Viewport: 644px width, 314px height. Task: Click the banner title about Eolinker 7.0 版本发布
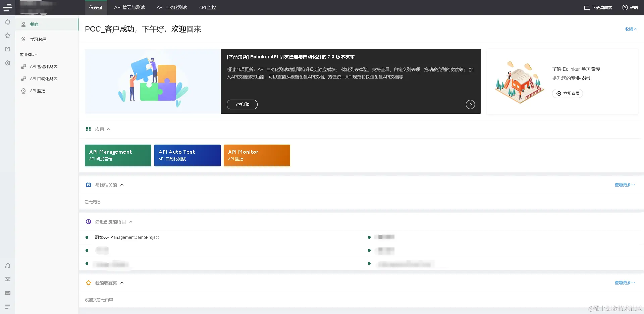(x=290, y=57)
